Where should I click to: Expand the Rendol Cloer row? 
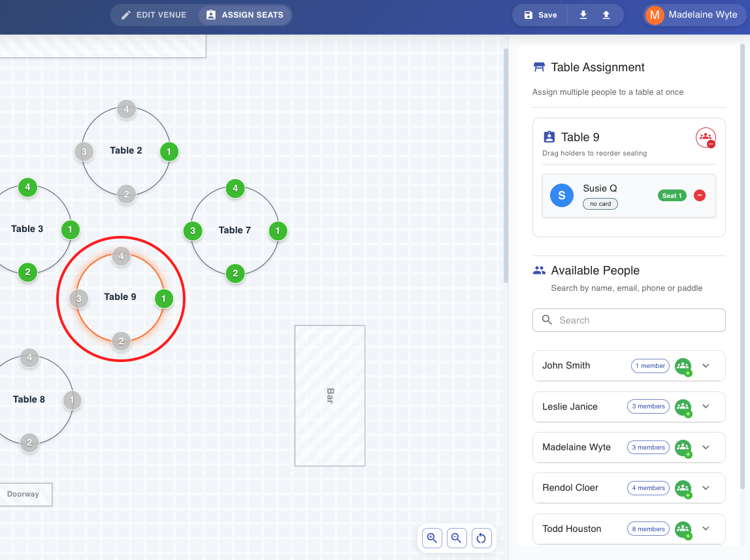click(x=706, y=488)
